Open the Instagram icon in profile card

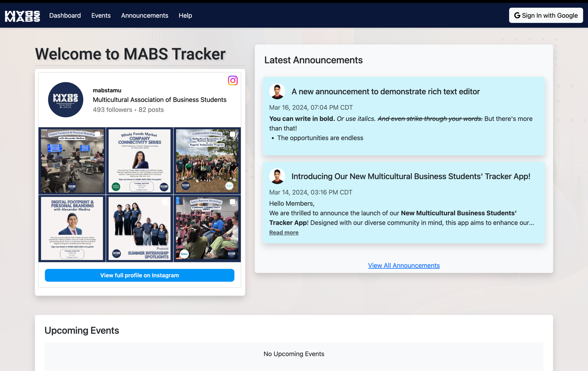coord(232,80)
